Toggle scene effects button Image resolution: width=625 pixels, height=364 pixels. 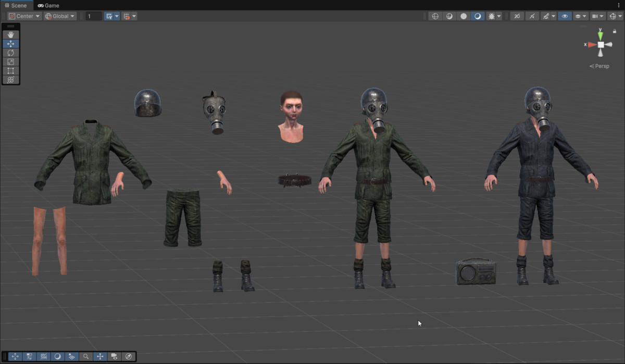click(545, 16)
